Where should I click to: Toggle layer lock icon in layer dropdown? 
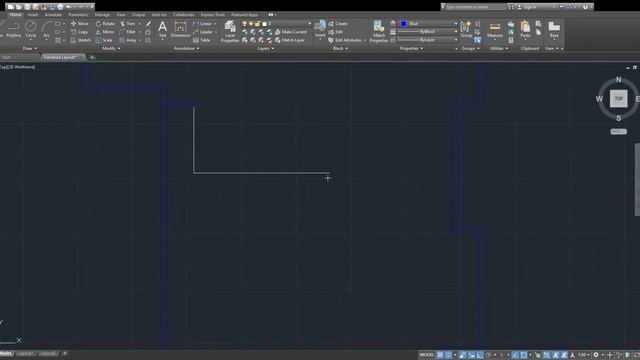coord(257,24)
